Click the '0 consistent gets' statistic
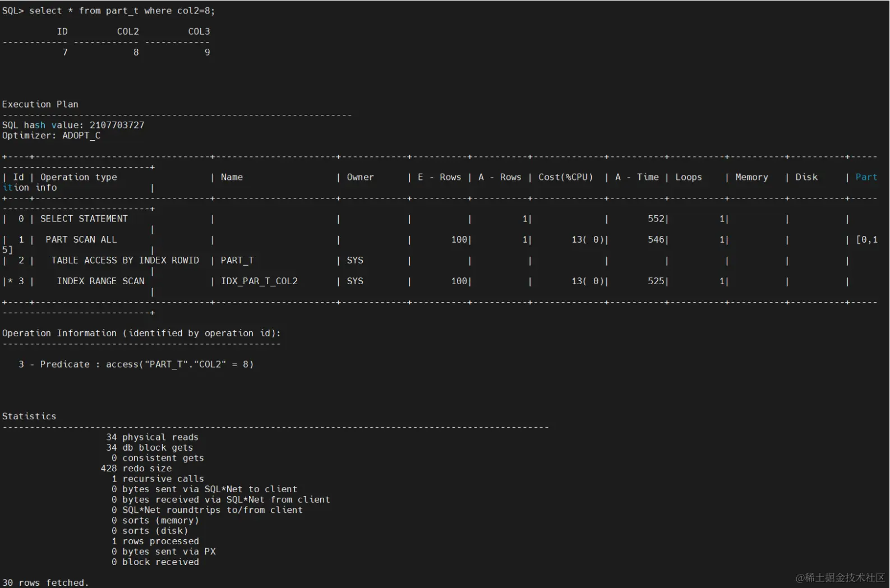This screenshot has width=890, height=588. click(x=158, y=458)
